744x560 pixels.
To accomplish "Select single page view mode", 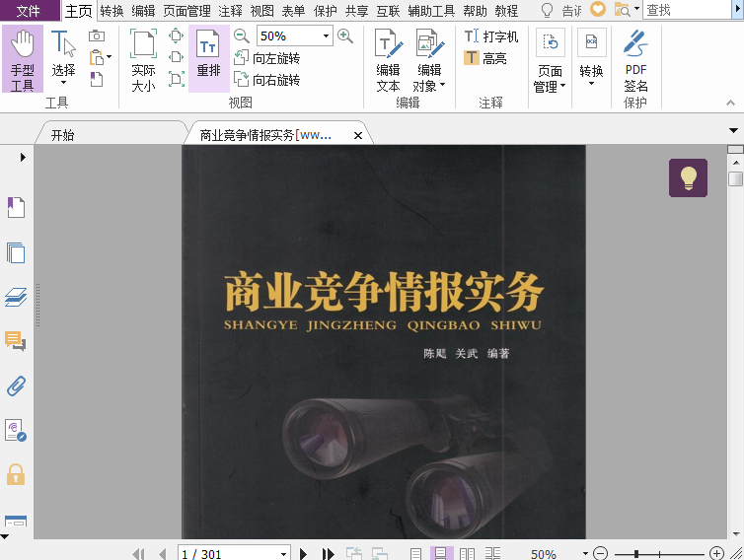I will [x=415, y=554].
